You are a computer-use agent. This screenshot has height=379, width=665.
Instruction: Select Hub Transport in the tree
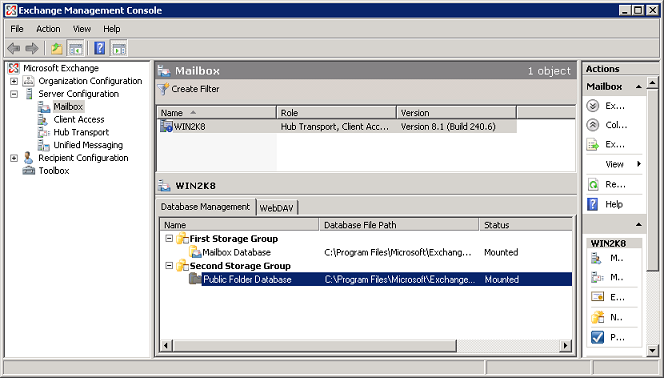coord(81,132)
